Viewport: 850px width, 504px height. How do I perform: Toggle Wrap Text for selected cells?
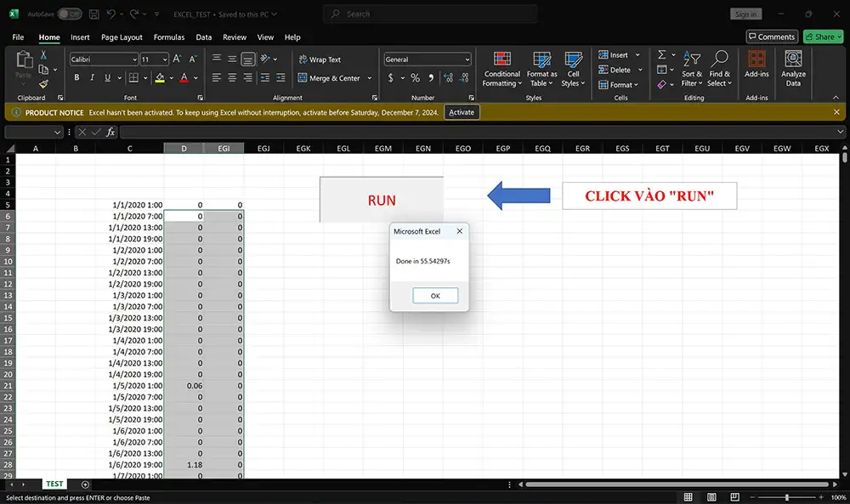point(319,59)
